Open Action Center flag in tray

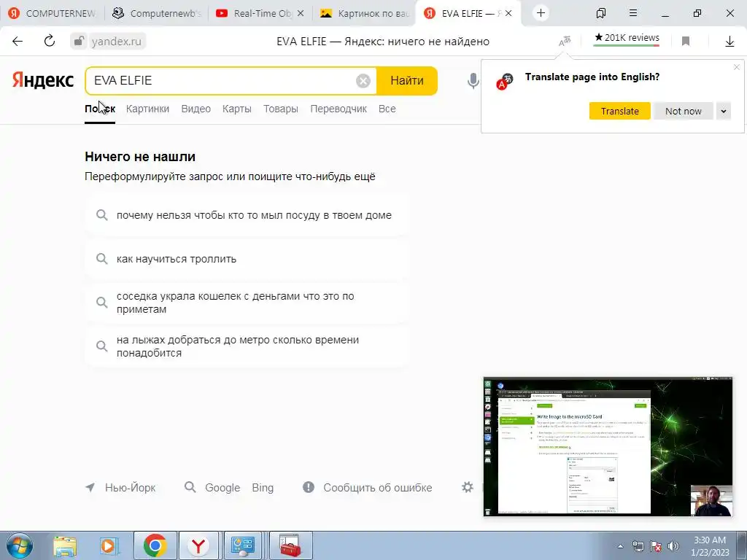tap(656, 546)
